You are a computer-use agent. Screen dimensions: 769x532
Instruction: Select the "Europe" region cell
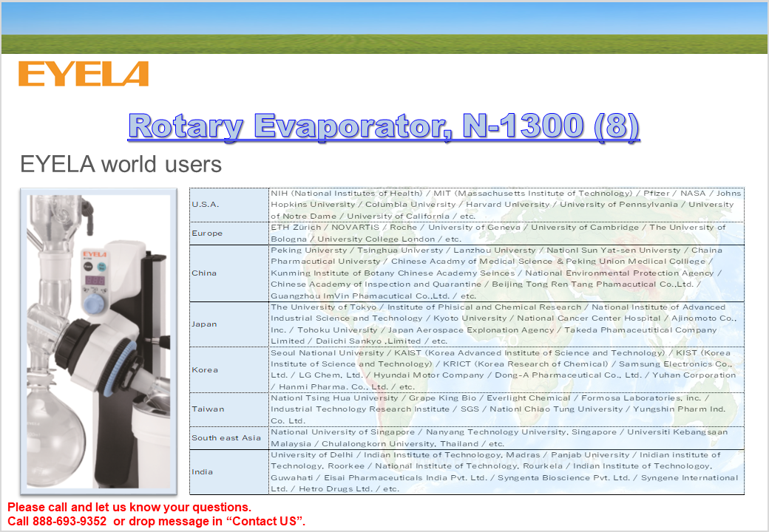click(229, 233)
